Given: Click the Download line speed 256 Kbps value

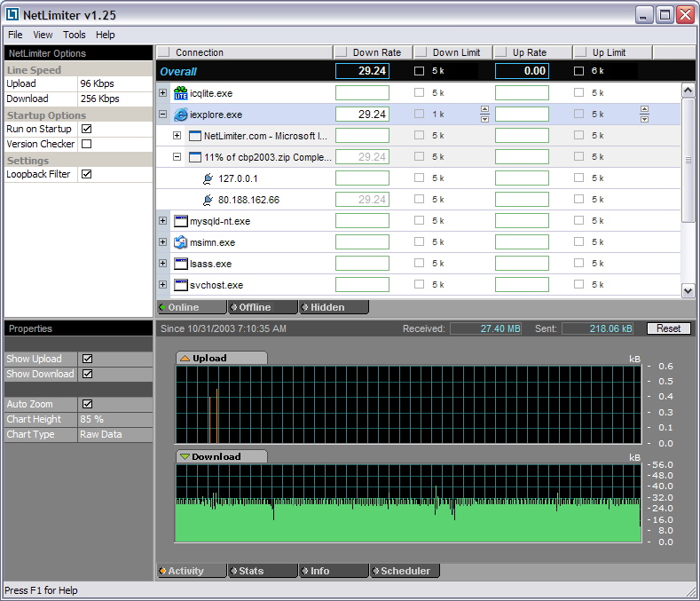Looking at the screenshot, I should coord(115,99).
